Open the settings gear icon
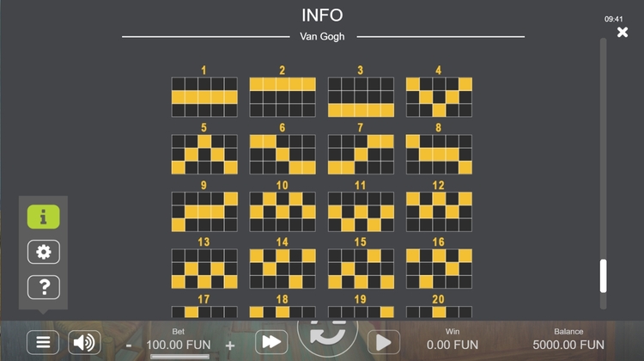This screenshot has width=644, height=361. pyautogui.click(x=44, y=252)
